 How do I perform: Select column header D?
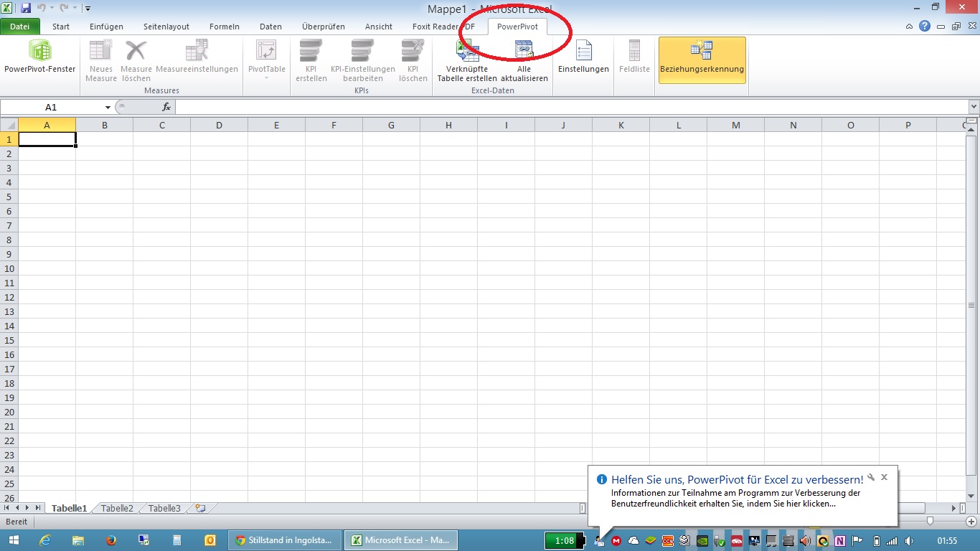(x=219, y=125)
